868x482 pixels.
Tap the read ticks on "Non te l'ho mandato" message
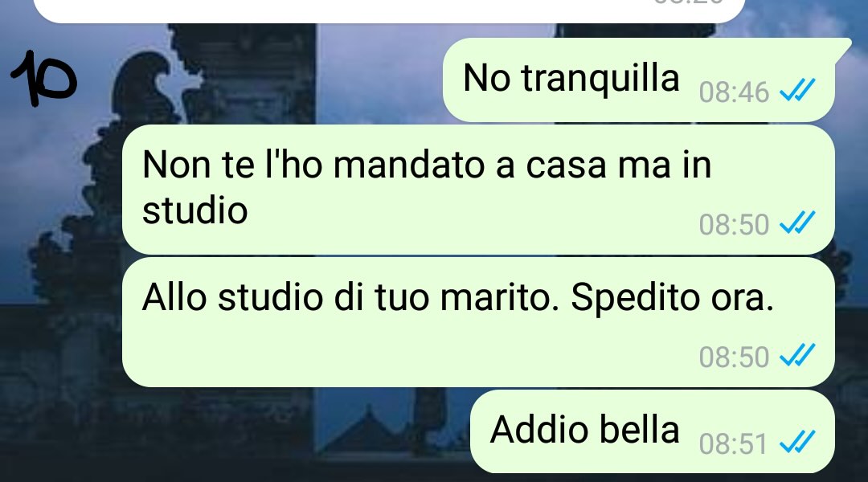click(797, 223)
